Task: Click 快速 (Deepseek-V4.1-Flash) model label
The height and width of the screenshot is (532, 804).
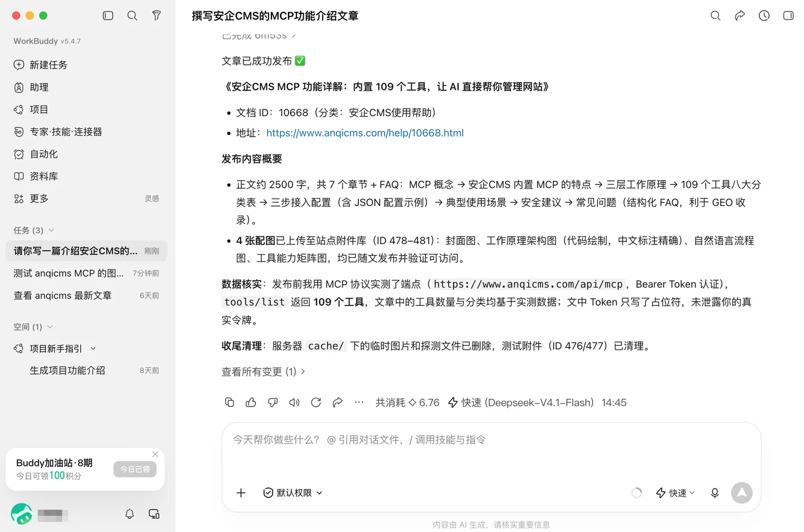Action: point(521,402)
